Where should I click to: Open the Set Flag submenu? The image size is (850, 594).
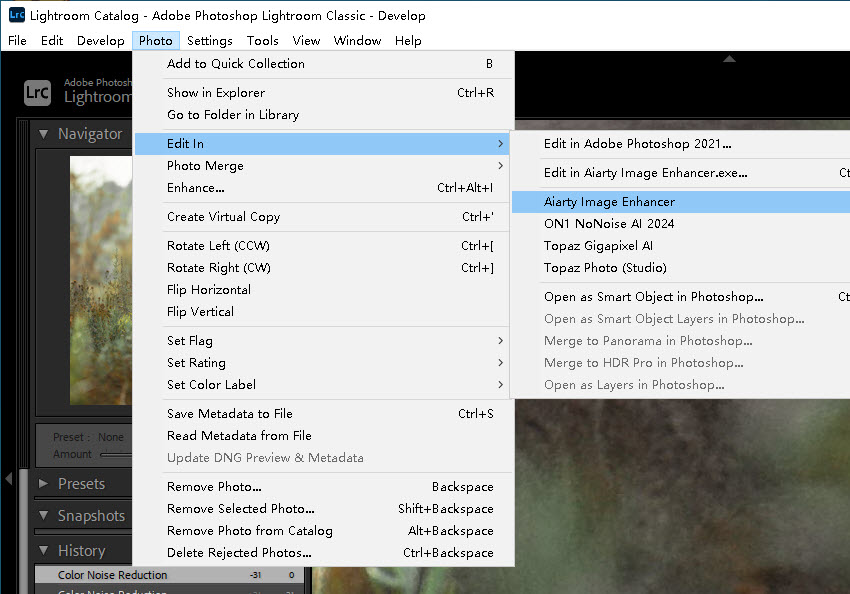point(322,341)
